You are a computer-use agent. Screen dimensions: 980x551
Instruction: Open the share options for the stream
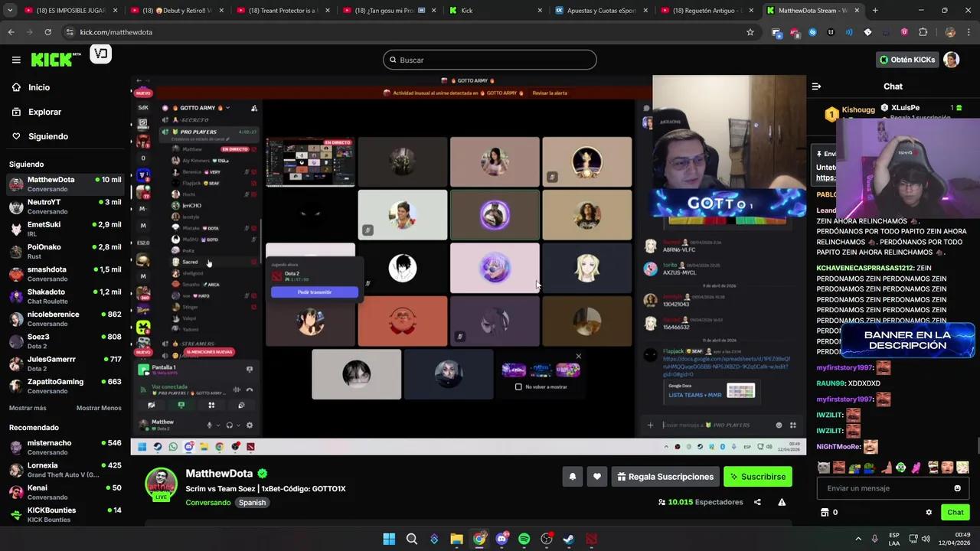pos(756,502)
